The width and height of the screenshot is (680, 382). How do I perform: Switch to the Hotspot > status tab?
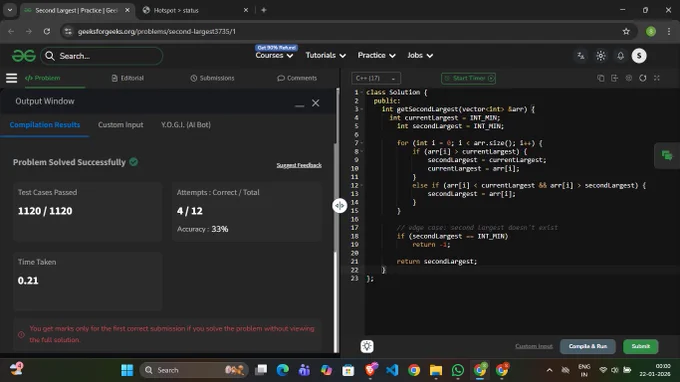(x=195, y=10)
